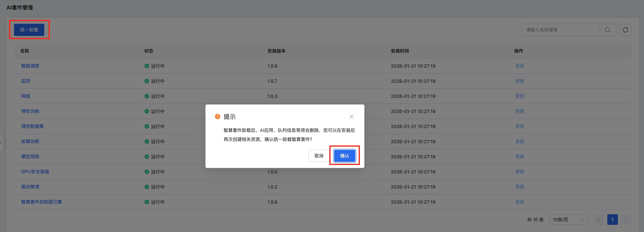Go to the next page arrow
The height and width of the screenshot is (232, 644).
(x=626, y=220)
